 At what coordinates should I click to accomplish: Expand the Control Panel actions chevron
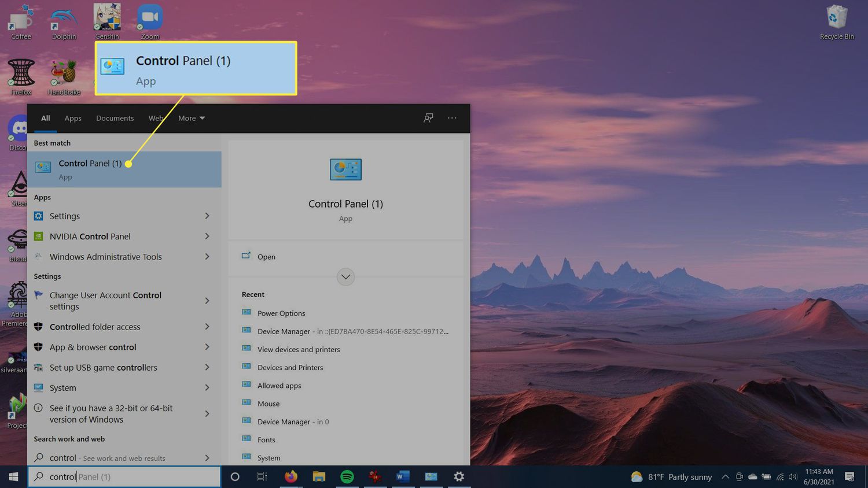[x=345, y=277]
